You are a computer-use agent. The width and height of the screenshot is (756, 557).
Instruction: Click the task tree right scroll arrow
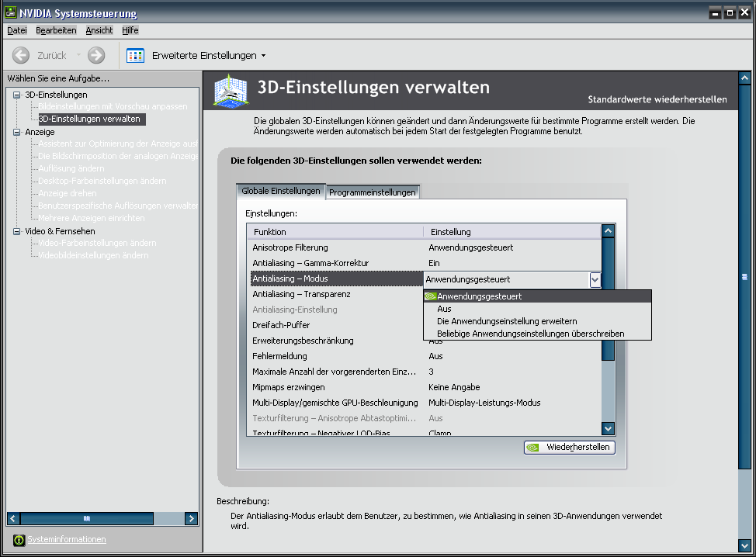click(x=192, y=518)
